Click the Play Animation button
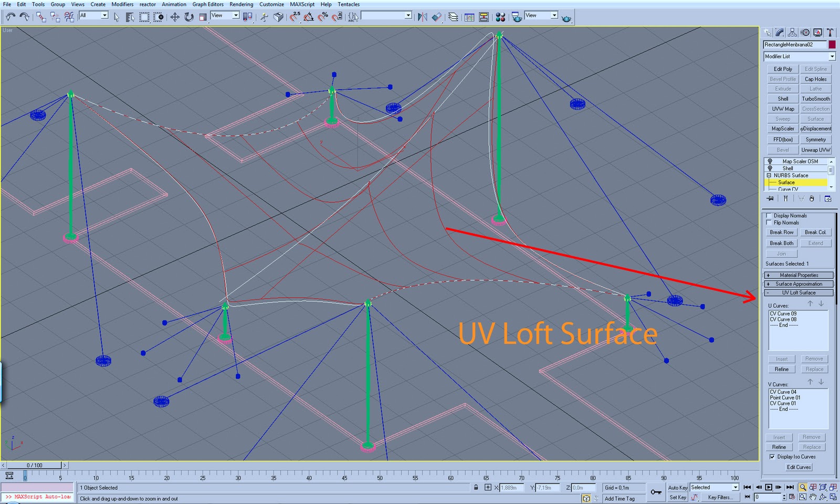 pos(769,487)
